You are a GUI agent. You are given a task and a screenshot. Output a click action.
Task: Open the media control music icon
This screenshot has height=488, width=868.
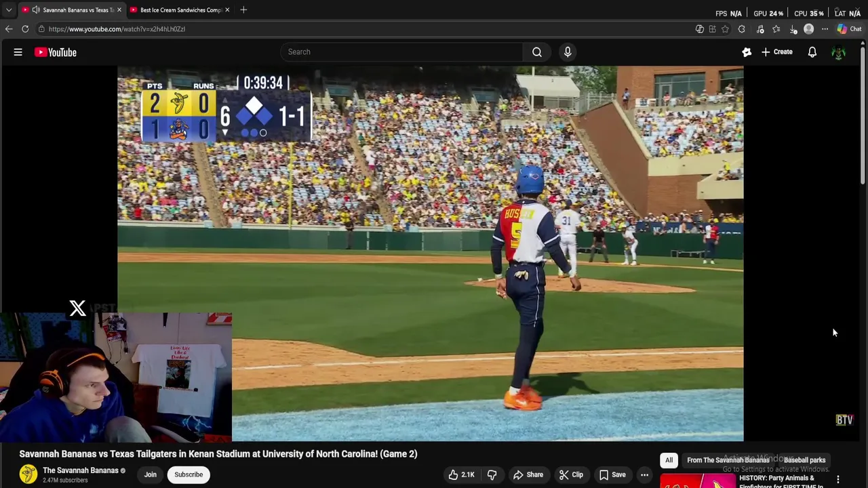(760, 29)
